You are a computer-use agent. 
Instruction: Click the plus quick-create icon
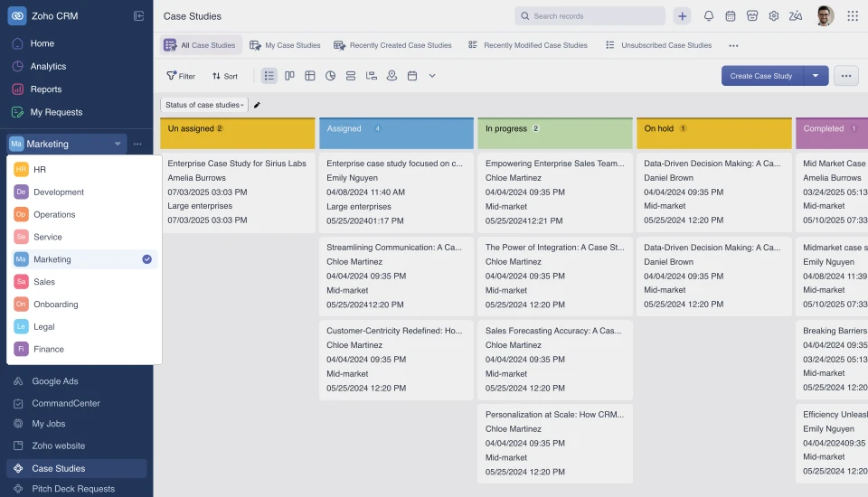coord(682,16)
